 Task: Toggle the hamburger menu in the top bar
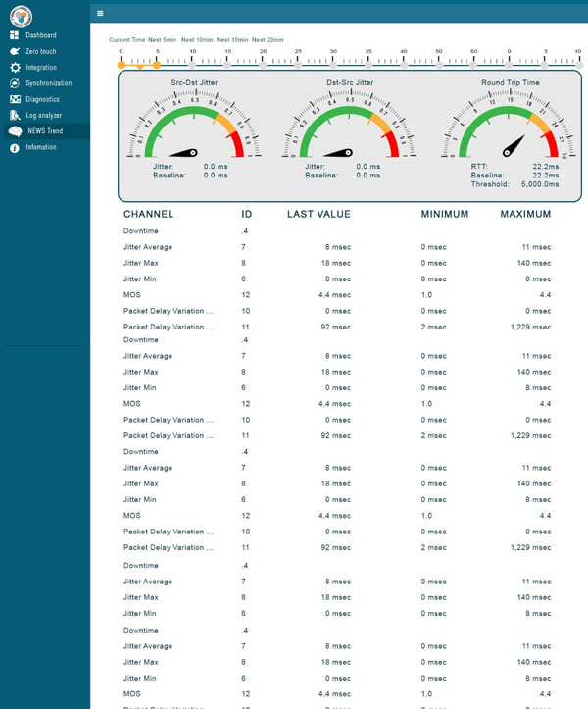[x=100, y=13]
